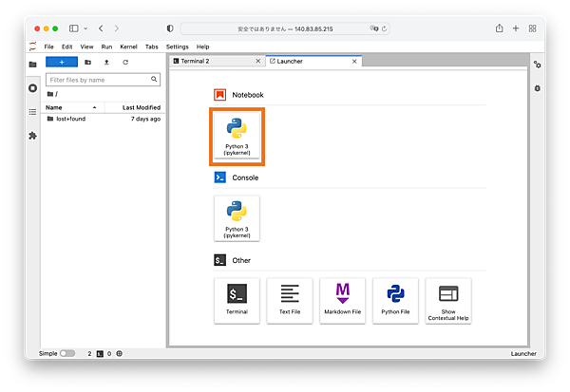Launch a Python 3 console
The height and width of the screenshot is (392, 570).
[x=237, y=217]
